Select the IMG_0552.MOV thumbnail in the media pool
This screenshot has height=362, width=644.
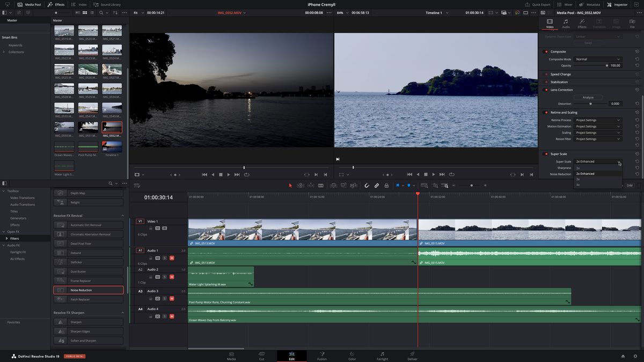tap(112, 127)
